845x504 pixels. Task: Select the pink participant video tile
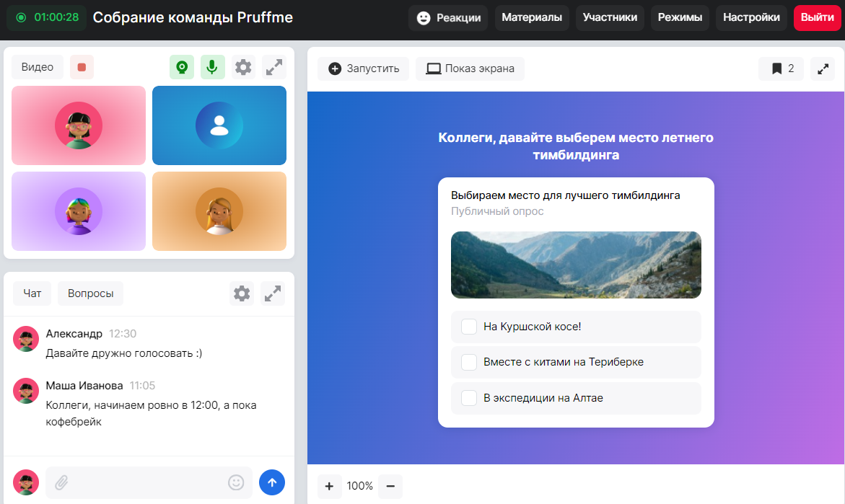pyautogui.click(x=79, y=125)
